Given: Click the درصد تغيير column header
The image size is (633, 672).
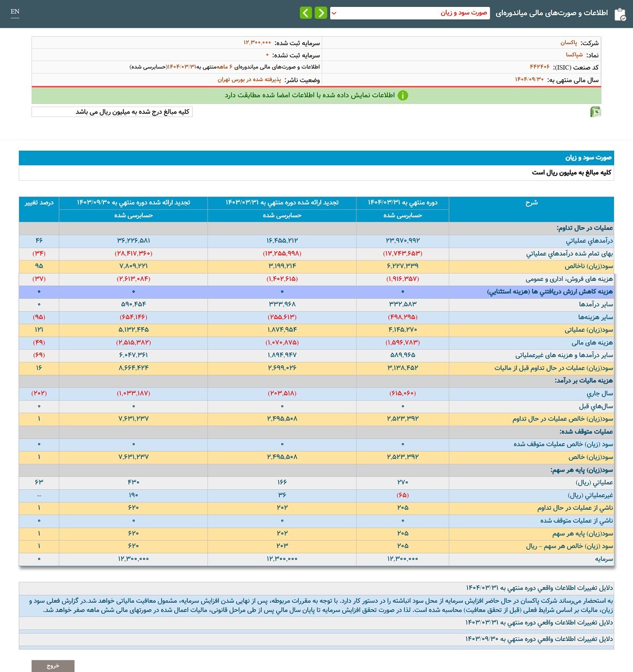Looking at the screenshot, I should click(39, 203).
